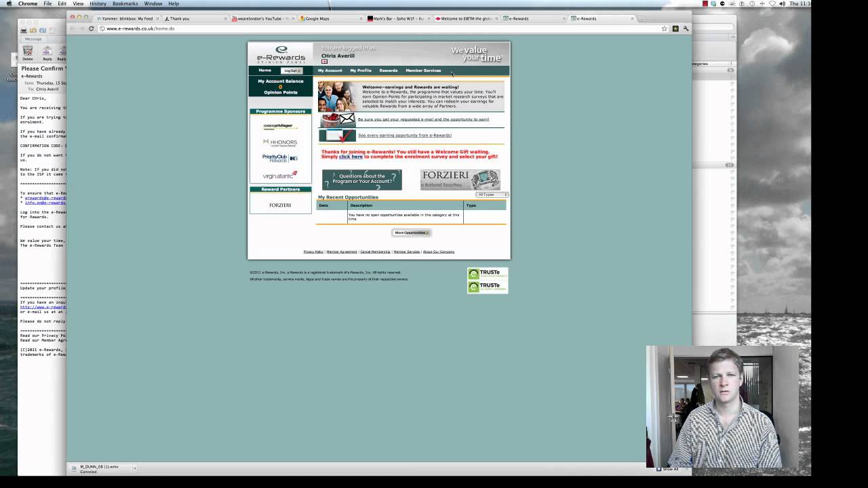Open Rewards in the nav bar
This screenshot has height=488, width=868.
pyautogui.click(x=389, y=70)
